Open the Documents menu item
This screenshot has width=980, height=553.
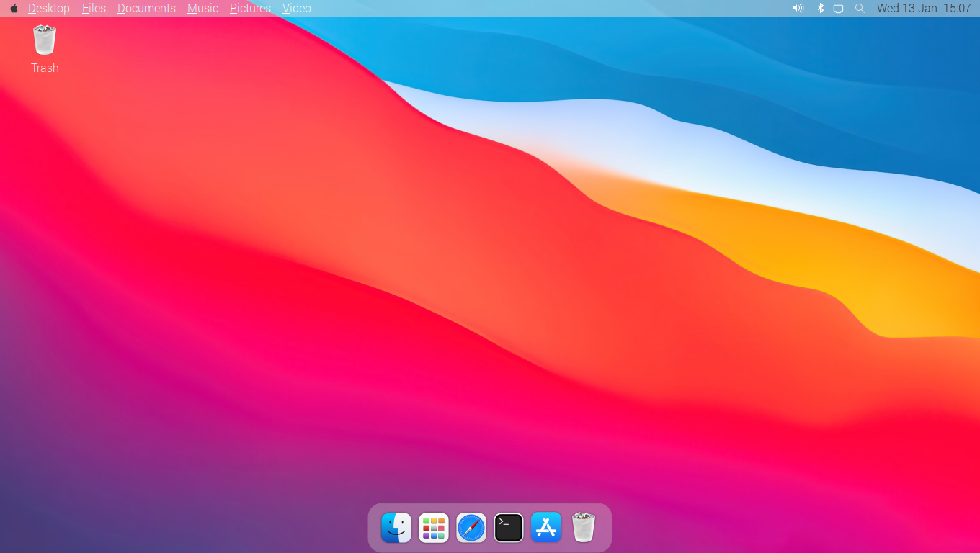146,9
